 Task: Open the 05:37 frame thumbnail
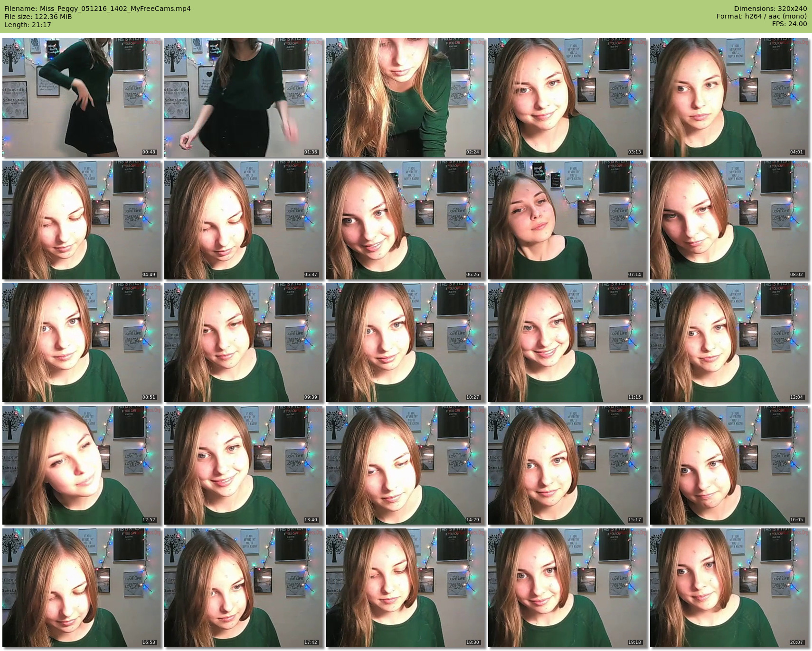(x=244, y=220)
